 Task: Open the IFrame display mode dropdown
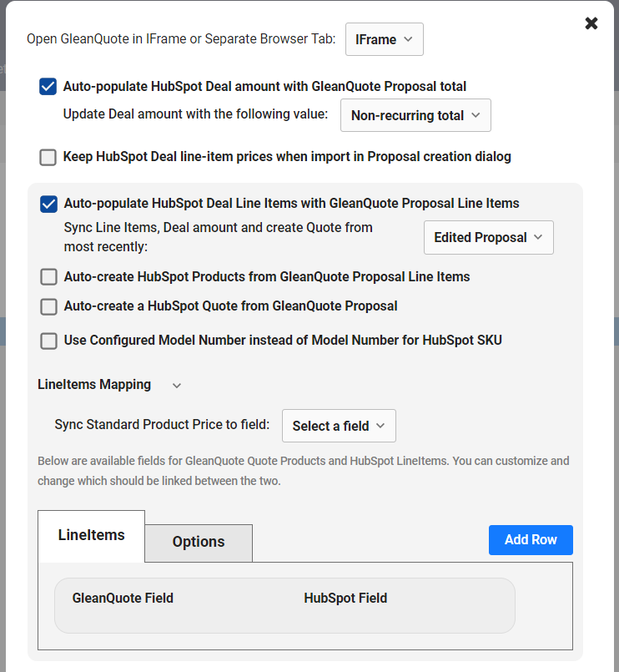coord(385,39)
